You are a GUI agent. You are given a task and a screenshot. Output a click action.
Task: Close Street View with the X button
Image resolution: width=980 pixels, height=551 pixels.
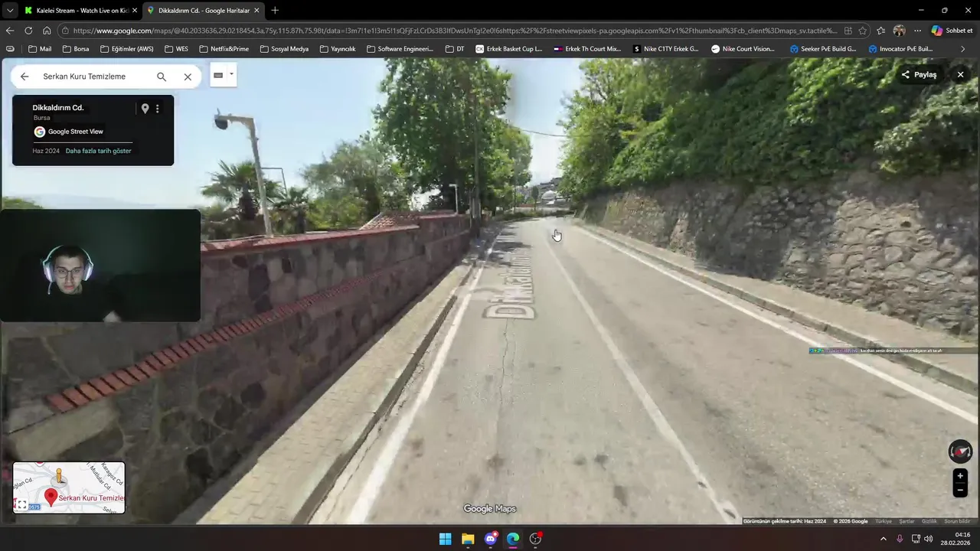960,74
